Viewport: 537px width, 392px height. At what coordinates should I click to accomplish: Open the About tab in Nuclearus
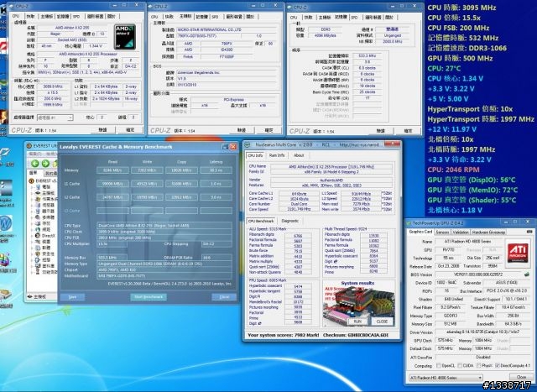pos(299,155)
